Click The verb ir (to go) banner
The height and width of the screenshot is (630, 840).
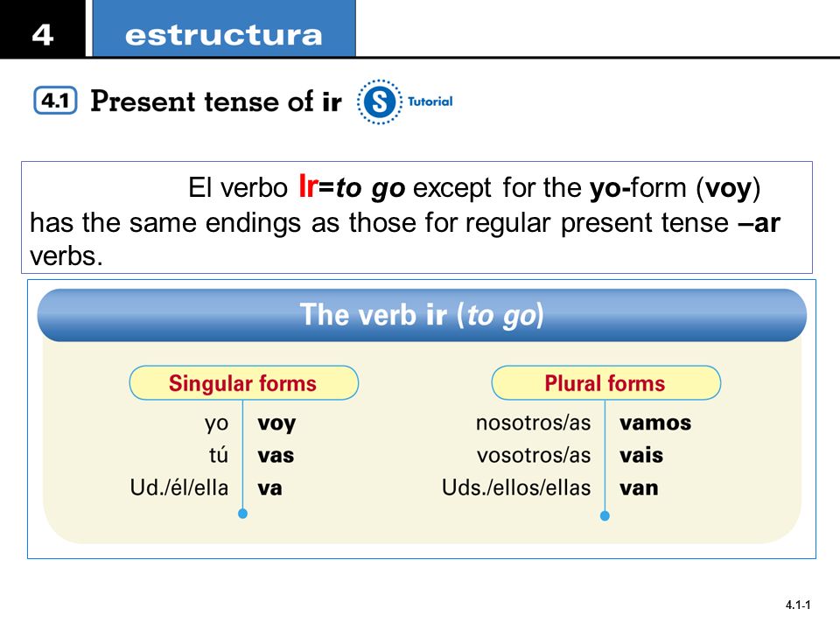[422, 315]
